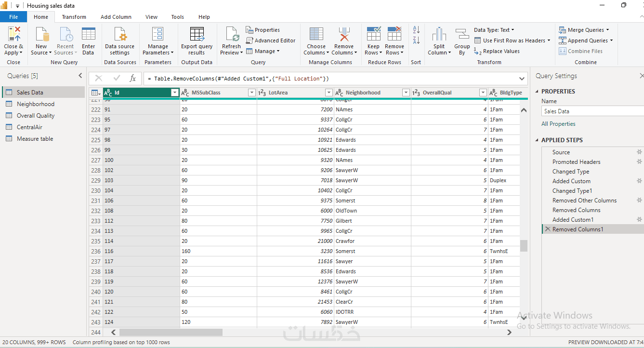This screenshot has height=348, width=644.
Task: Click the query Name input field
Action: (x=592, y=111)
